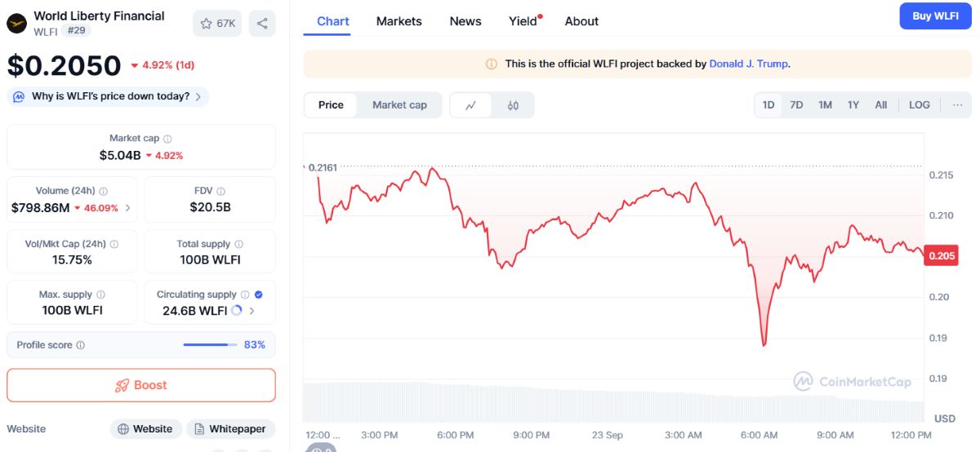Click the FDV info icon
Screen dimensions: 980x452
click(220, 191)
